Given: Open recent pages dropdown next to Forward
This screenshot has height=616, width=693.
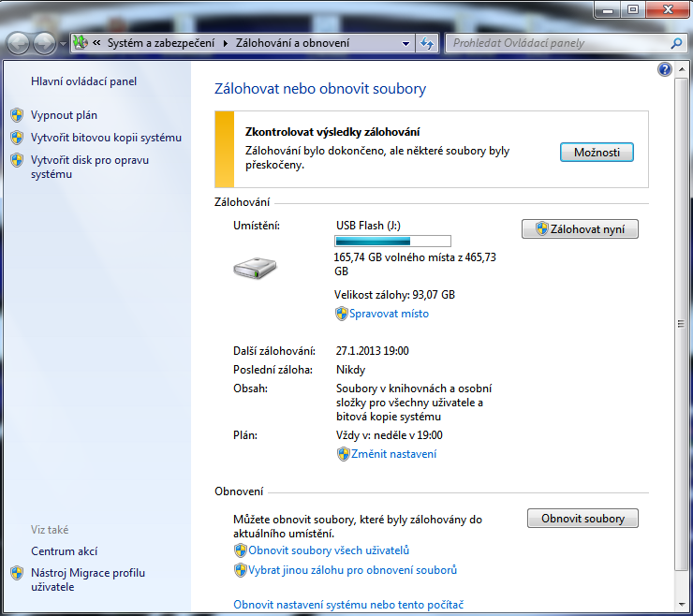Looking at the screenshot, I should coord(63,44).
